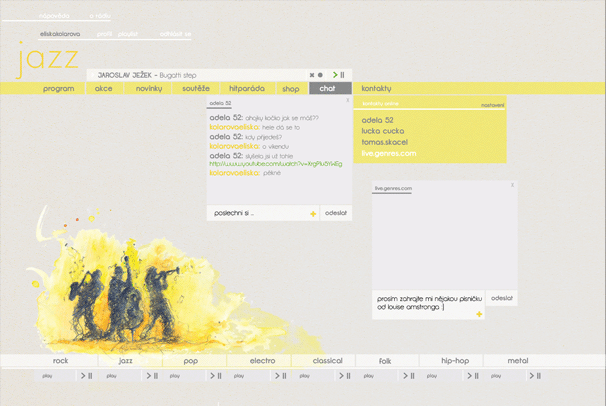Click the x icon in player bar
Image resolution: width=606 pixels, height=406 pixels.
[312, 75]
